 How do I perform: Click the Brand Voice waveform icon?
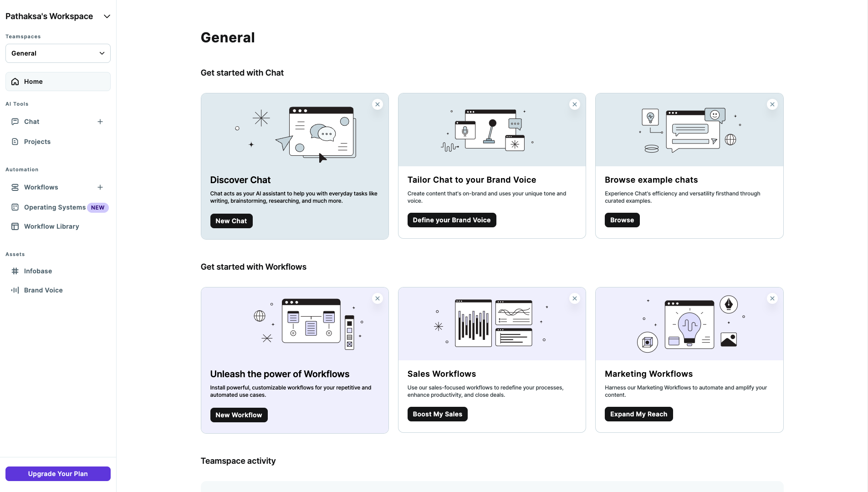tap(15, 290)
